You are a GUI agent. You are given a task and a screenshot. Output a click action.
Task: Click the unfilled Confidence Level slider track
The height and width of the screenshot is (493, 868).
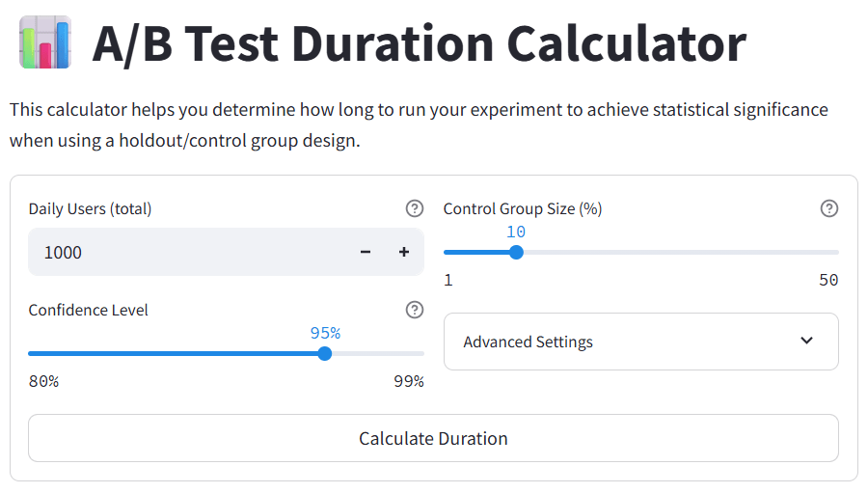click(376, 354)
